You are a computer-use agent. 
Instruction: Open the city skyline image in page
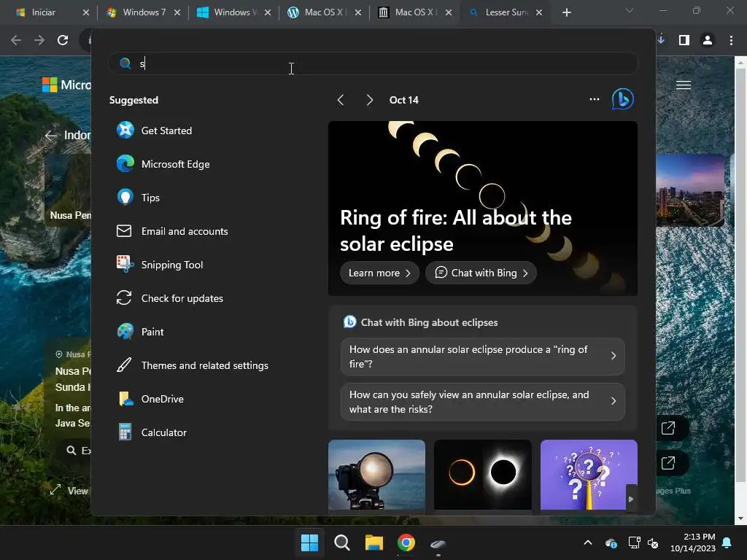click(690, 190)
